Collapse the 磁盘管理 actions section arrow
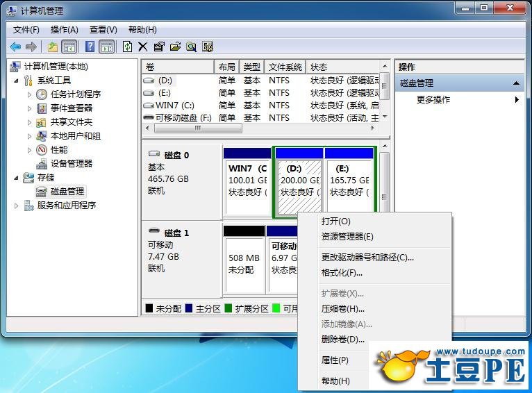This screenshot has height=393, width=532. (516, 83)
